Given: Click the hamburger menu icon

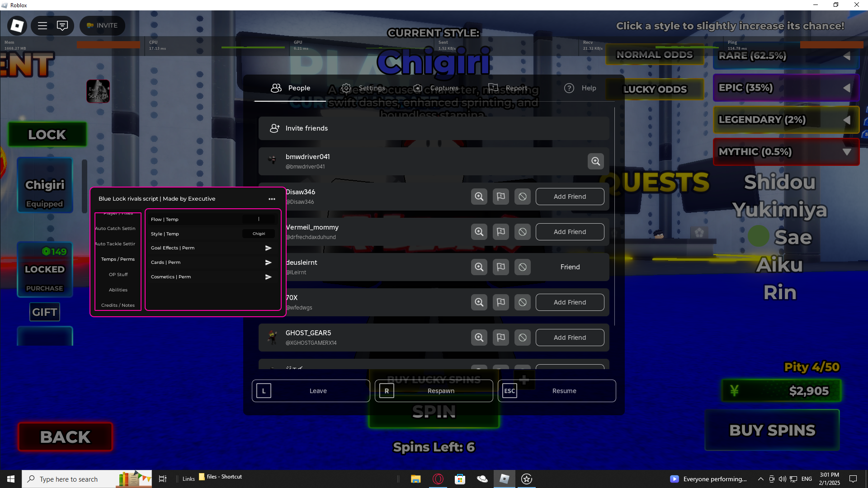Looking at the screenshot, I should point(42,26).
